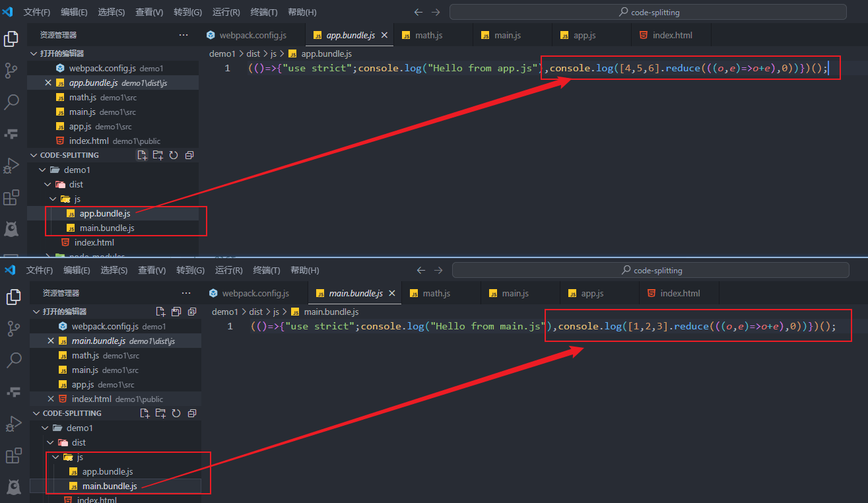Open Search view in top window activity bar
This screenshot has height=503, width=868.
pyautogui.click(x=11, y=102)
